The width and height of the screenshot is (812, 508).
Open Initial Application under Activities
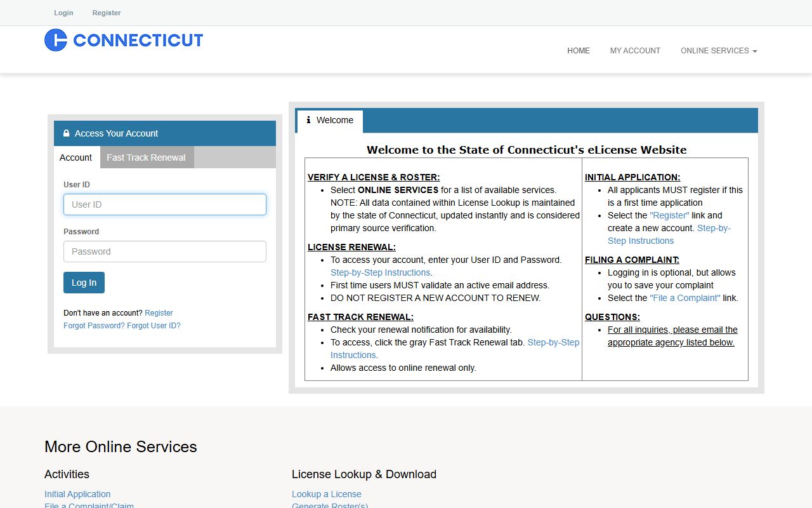coord(77,494)
